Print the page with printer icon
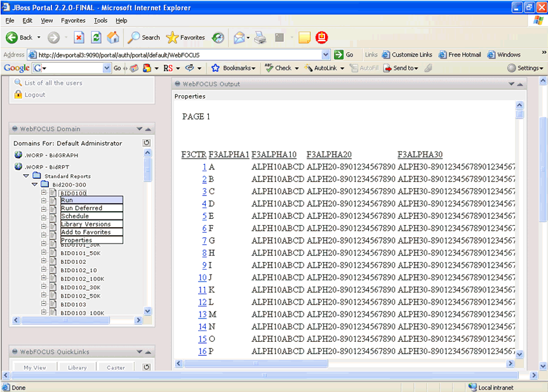The height and width of the screenshot is (392, 548). (x=260, y=37)
